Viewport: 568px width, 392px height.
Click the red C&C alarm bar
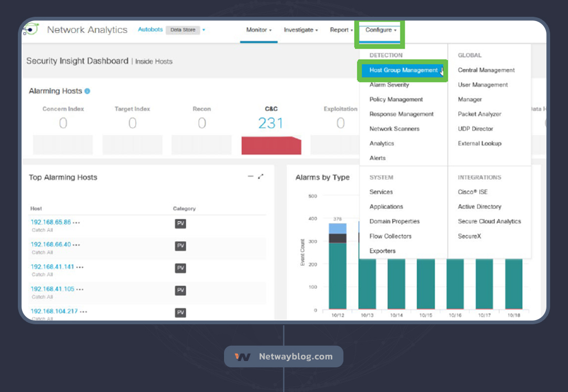(271, 146)
